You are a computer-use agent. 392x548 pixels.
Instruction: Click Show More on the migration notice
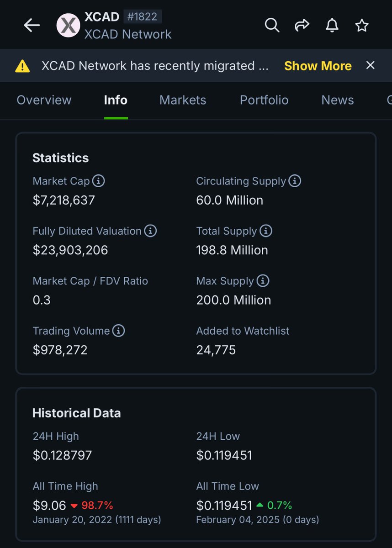(318, 66)
